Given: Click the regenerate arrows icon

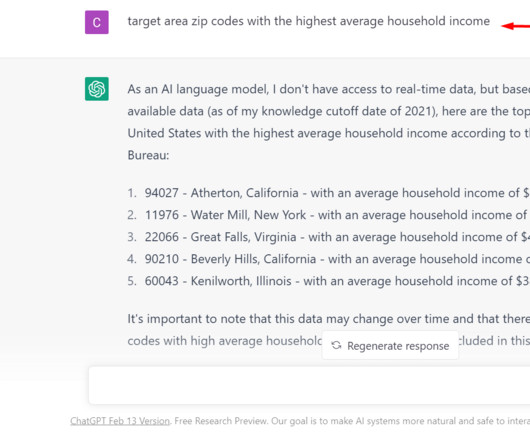Looking at the screenshot, I should [x=336, y=345].
